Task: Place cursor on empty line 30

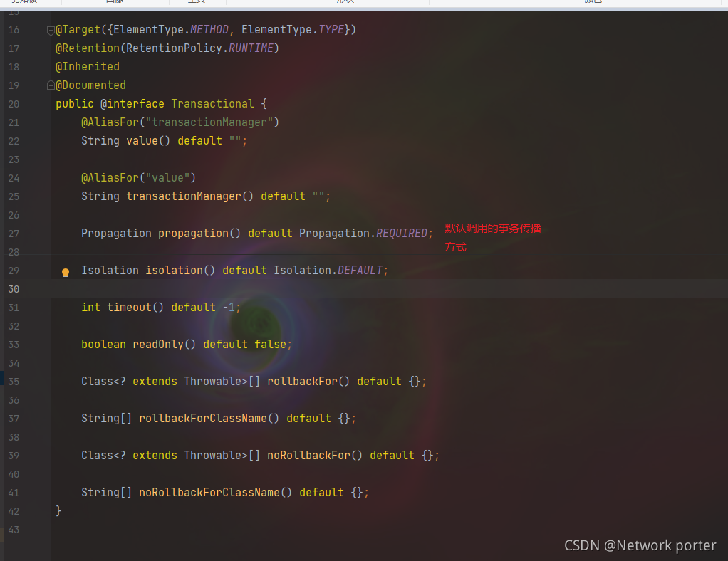Action: (x=389, y=288)
